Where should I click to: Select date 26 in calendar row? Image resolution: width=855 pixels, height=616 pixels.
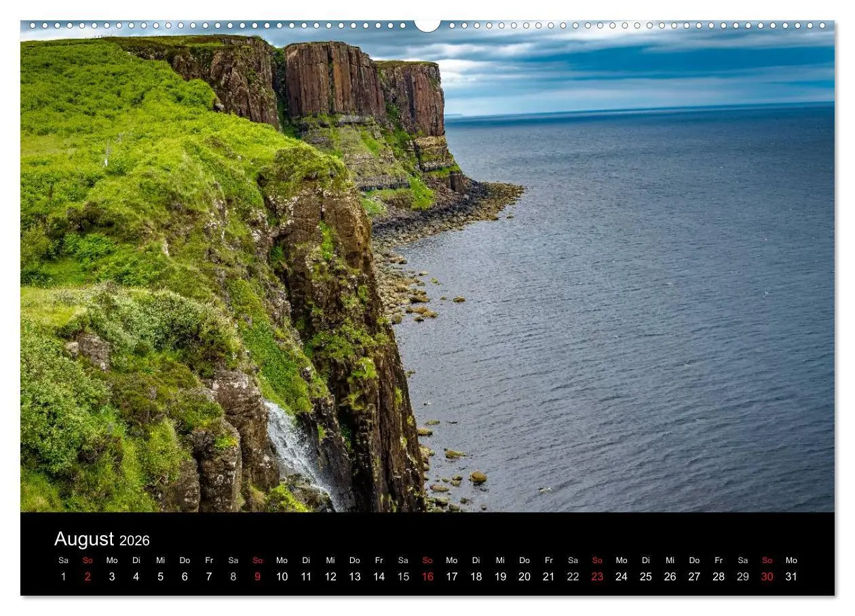click(x=670, y=577)
